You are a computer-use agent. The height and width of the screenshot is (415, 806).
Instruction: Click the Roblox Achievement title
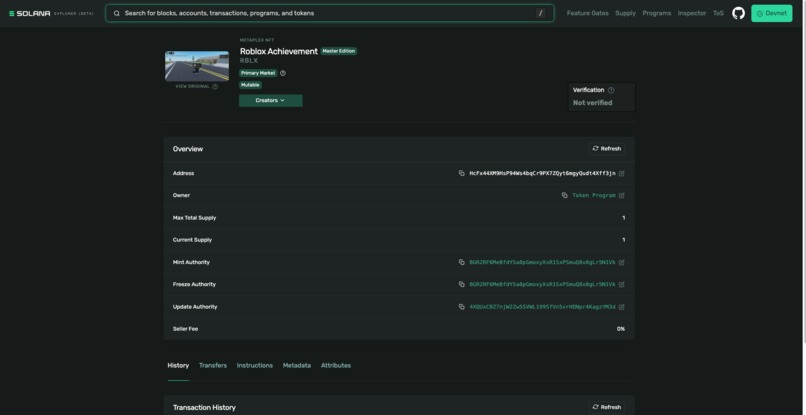pos(279,51)
